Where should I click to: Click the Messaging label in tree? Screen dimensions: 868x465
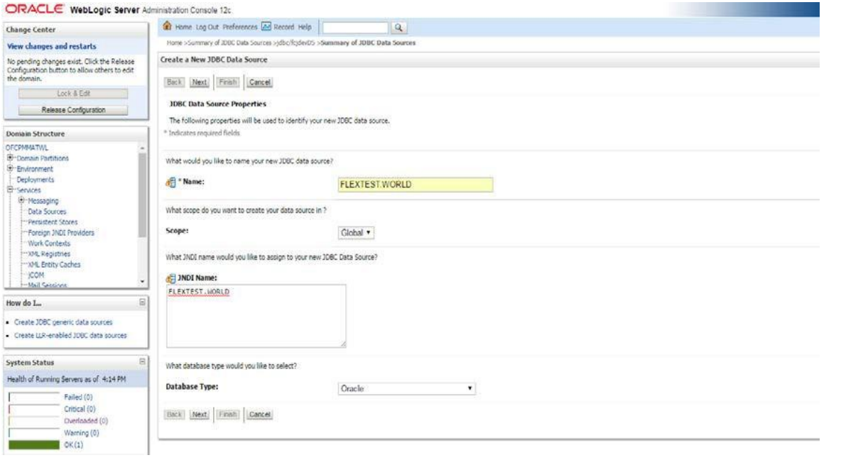click(x=42, y=202)
